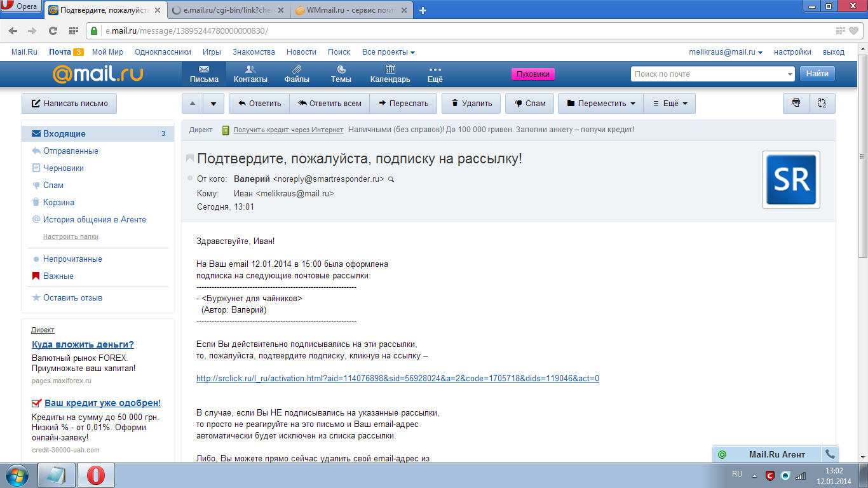Select the Письма tab
The height and width of the screenshot is (488, 868).
click(x=204, y=74)
